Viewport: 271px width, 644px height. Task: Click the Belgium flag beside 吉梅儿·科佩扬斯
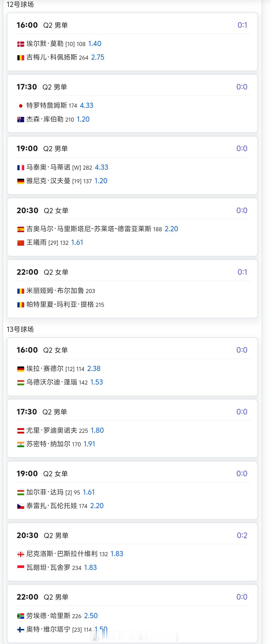[20, 58]
